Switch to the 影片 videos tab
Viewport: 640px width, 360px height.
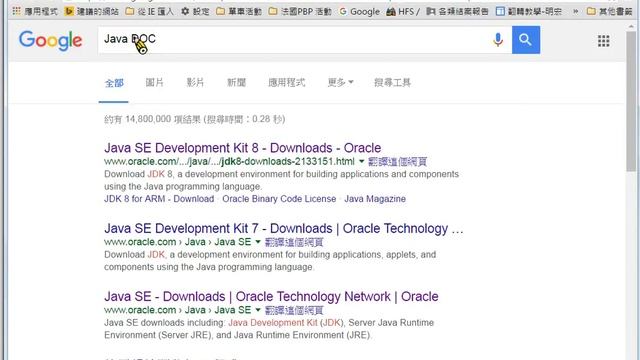click(x=195, y=82)
